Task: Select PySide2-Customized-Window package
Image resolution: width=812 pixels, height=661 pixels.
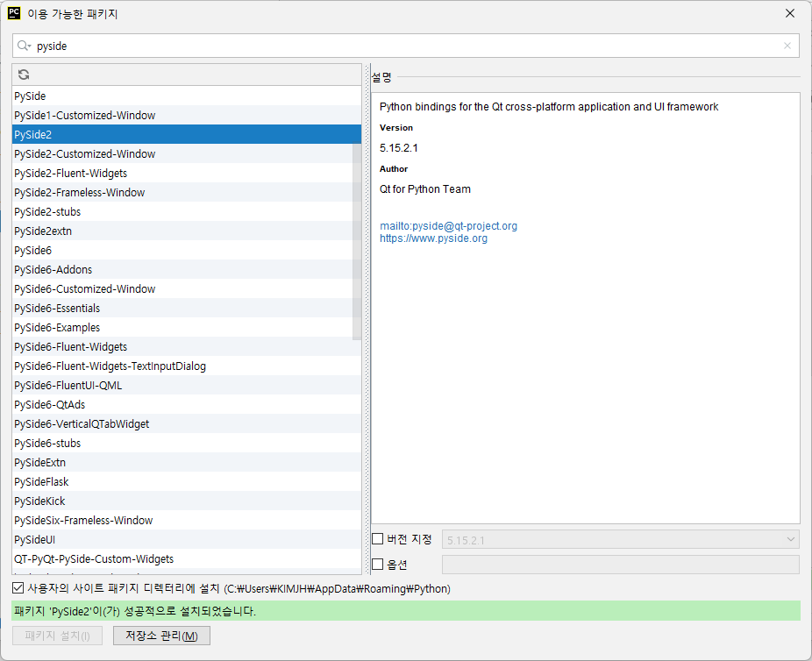Action: pyautogui.click(x=187, y=153)
